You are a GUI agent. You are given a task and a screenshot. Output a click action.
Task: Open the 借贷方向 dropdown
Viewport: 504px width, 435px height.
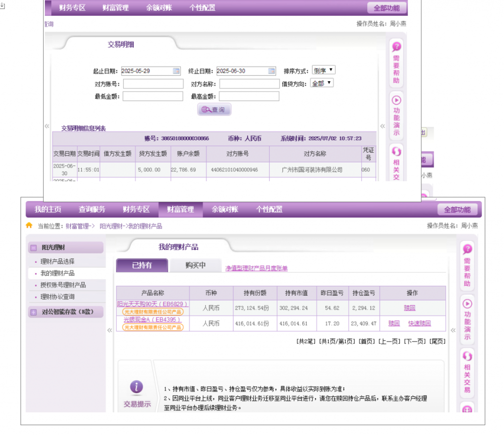coord(322,83)
